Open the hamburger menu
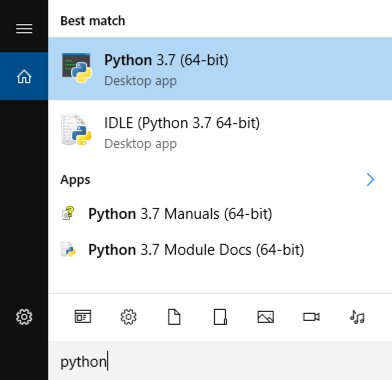The height and width of the screenshot is (380, 392). click(x=24, y=29)
